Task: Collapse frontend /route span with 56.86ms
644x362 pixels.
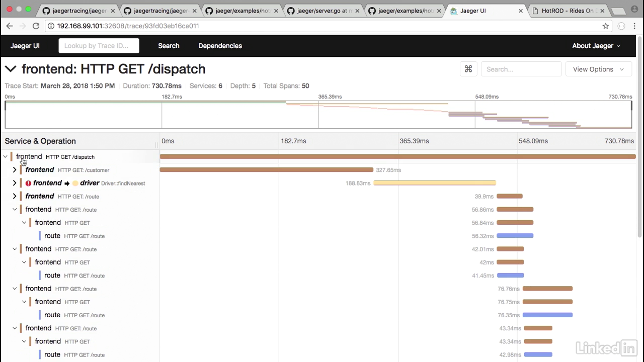Action: coord(15,209)
